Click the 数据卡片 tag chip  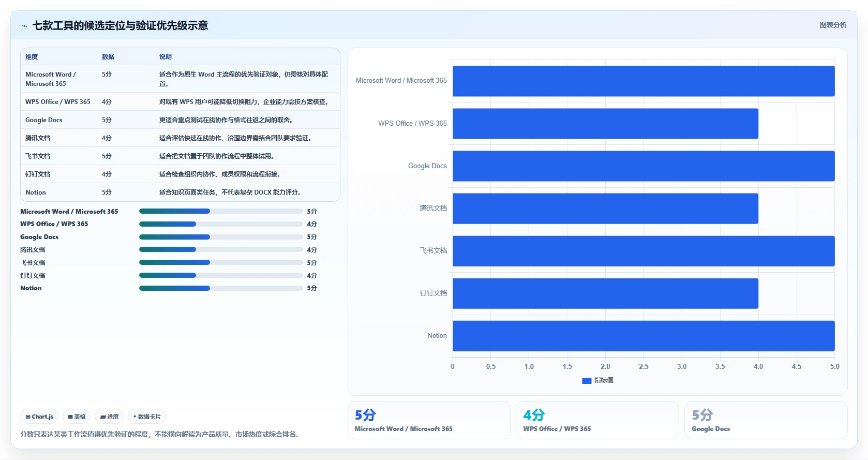click(x=147, y=417)
